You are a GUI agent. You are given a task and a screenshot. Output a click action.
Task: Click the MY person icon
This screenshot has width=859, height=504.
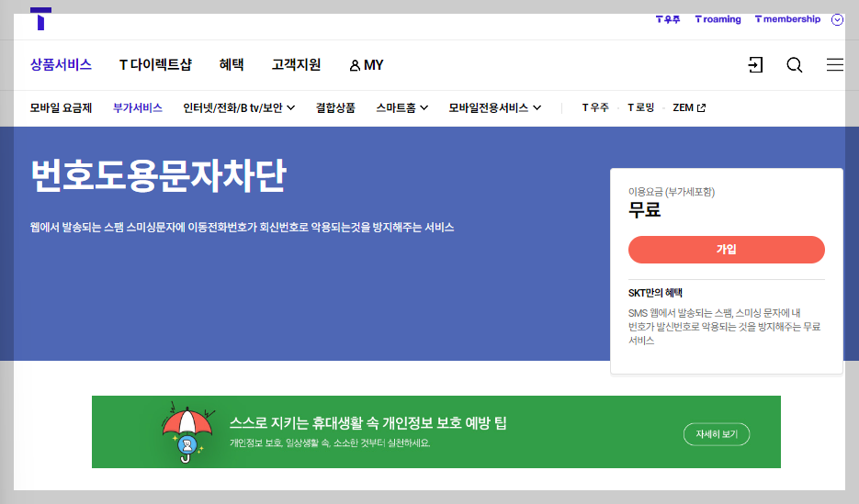(x=355, y=65)
